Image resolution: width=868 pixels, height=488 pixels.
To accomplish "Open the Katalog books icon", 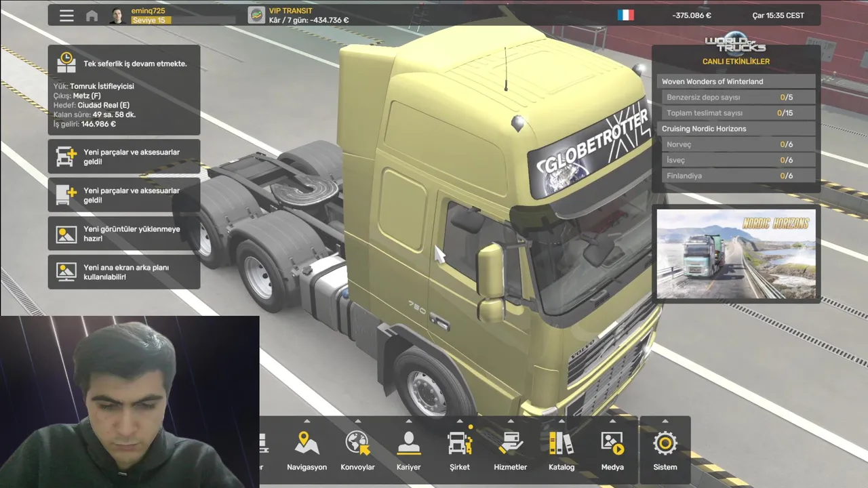I will coord(561,443).
